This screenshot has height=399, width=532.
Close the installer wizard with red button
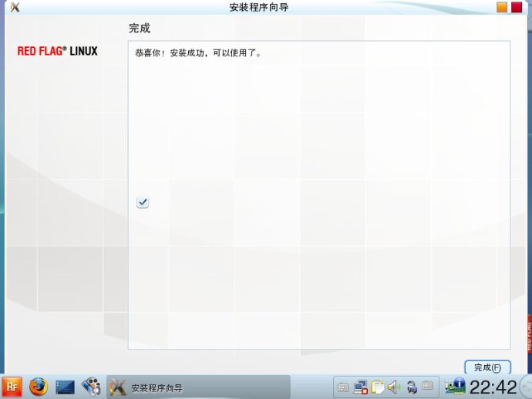pos(517,7)
